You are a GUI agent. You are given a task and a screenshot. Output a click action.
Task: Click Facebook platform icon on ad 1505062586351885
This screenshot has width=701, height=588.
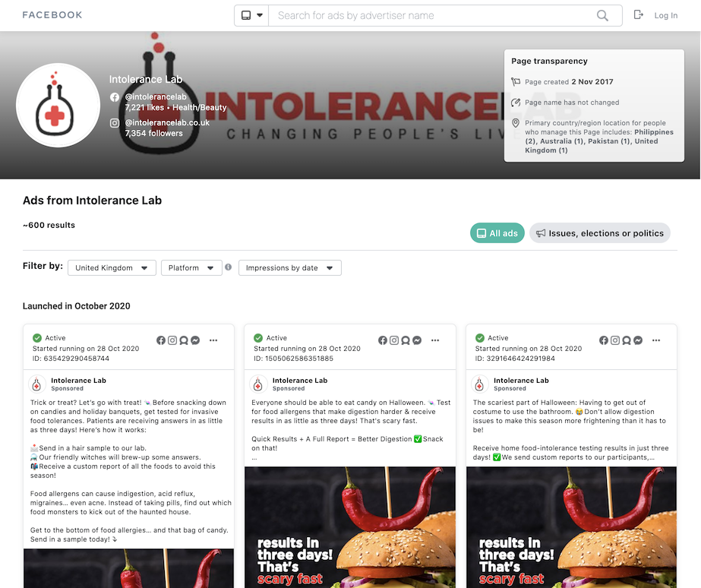pos(383,340)
